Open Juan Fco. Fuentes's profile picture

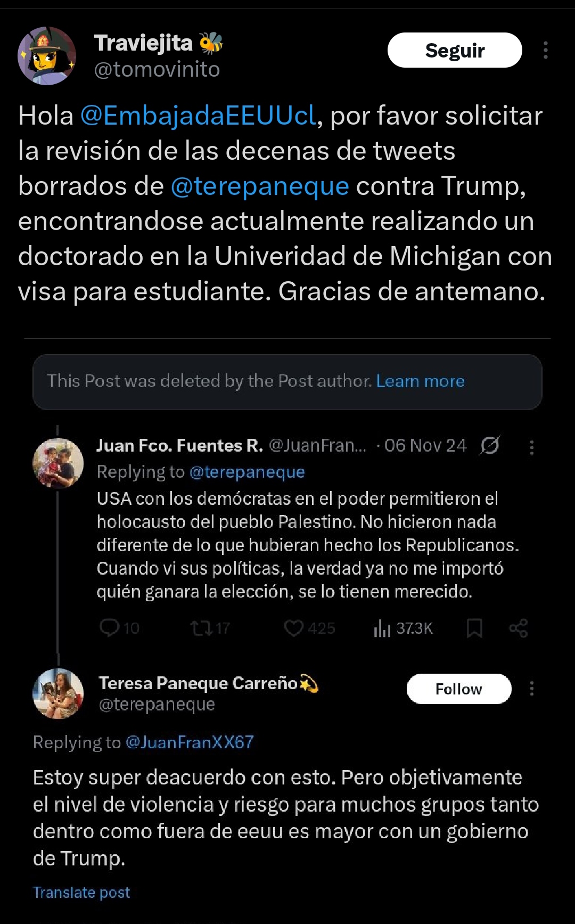coord(58,463)
